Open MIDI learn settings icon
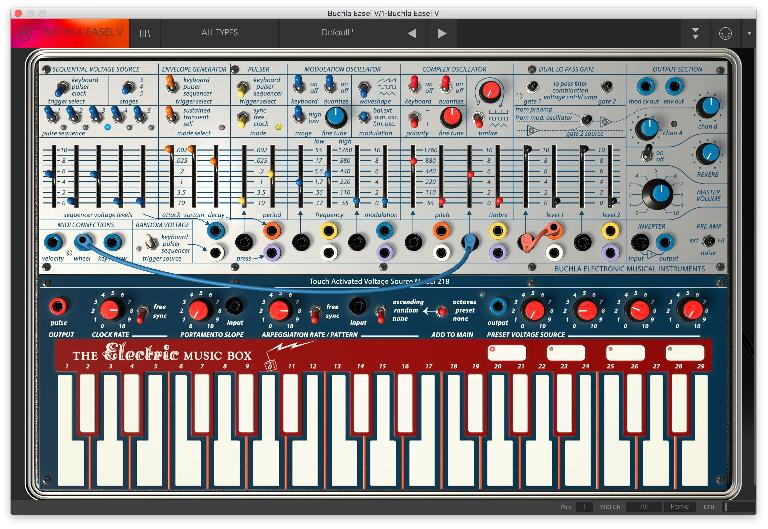 (x=725, y=33)
